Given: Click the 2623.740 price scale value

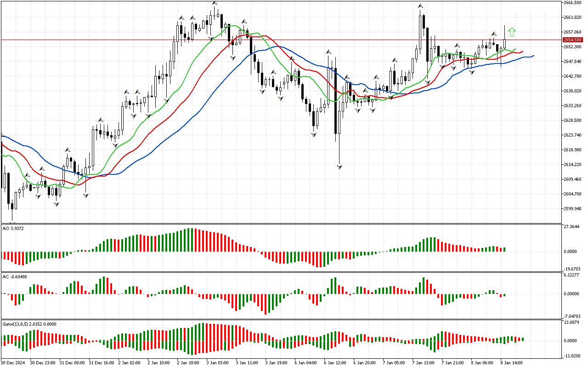Looking at the screenshot, I should 572,135.
